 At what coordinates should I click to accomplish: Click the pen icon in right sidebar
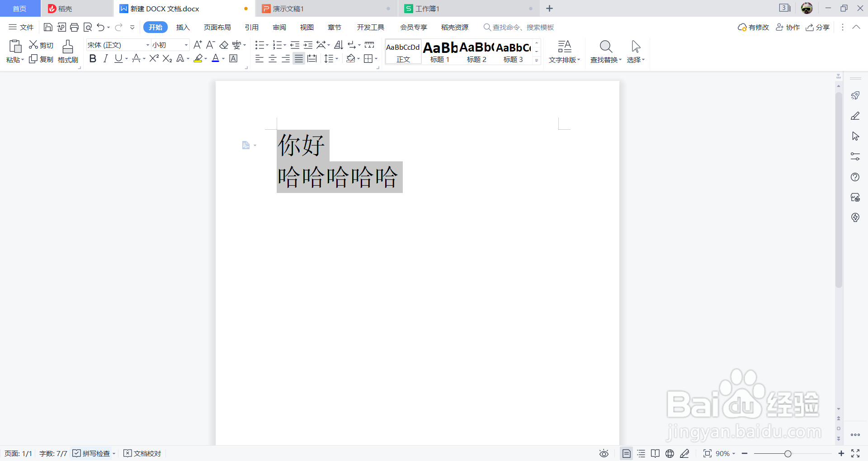[855, 116]
